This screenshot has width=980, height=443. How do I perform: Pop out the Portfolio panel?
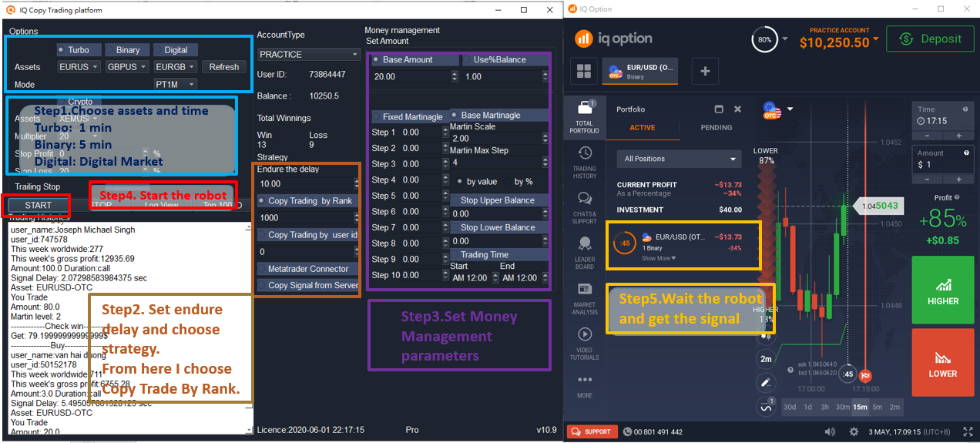(719, 109)
